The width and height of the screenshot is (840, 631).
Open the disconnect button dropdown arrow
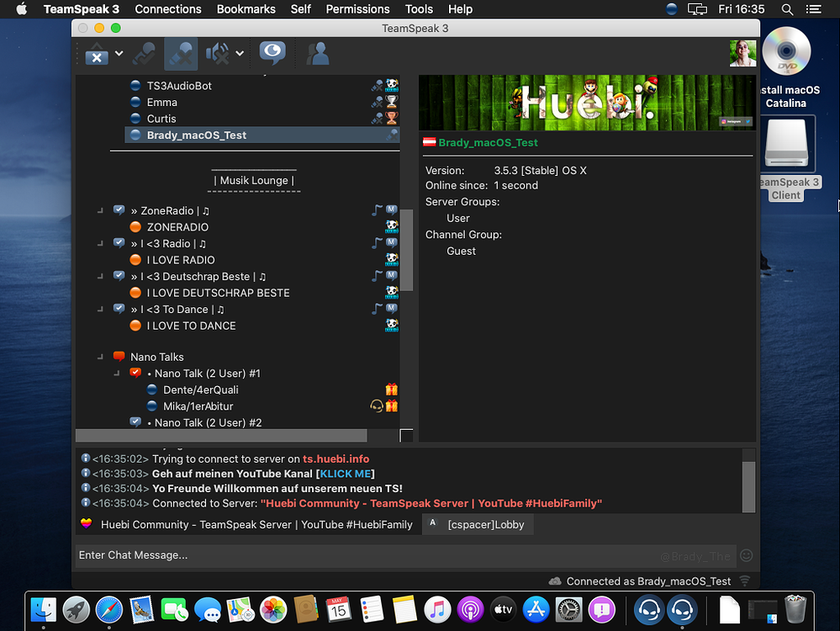coord(119,54)
